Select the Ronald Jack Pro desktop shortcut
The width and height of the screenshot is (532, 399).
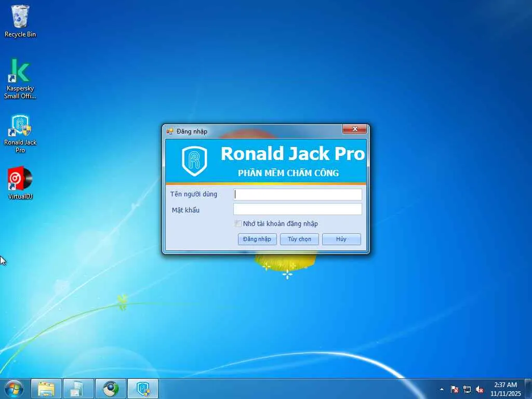20,134
